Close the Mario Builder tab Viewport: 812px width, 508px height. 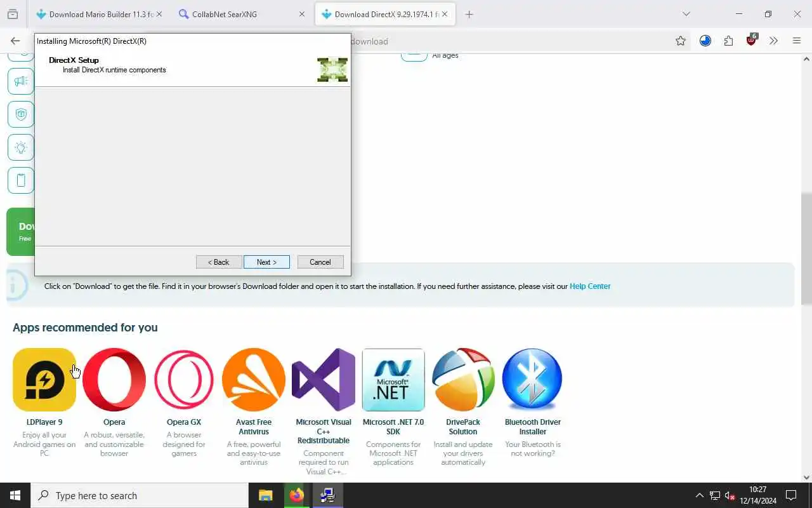159,14
